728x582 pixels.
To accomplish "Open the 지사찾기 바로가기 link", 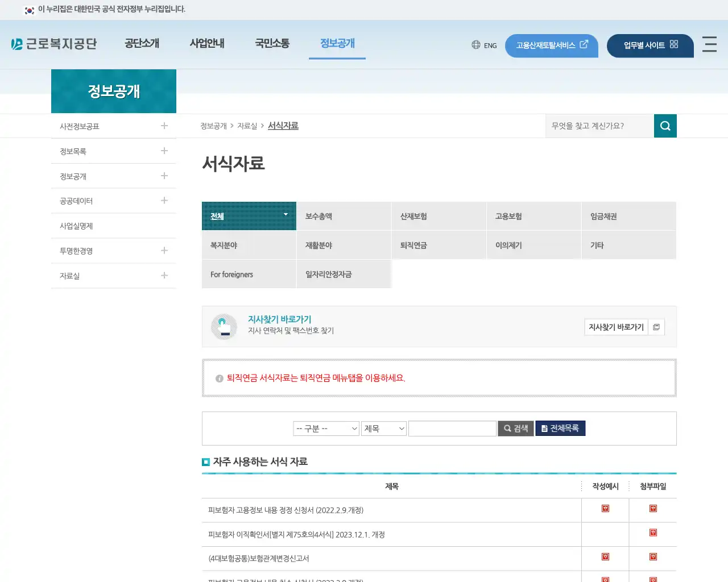I will (x=280, y=319).
